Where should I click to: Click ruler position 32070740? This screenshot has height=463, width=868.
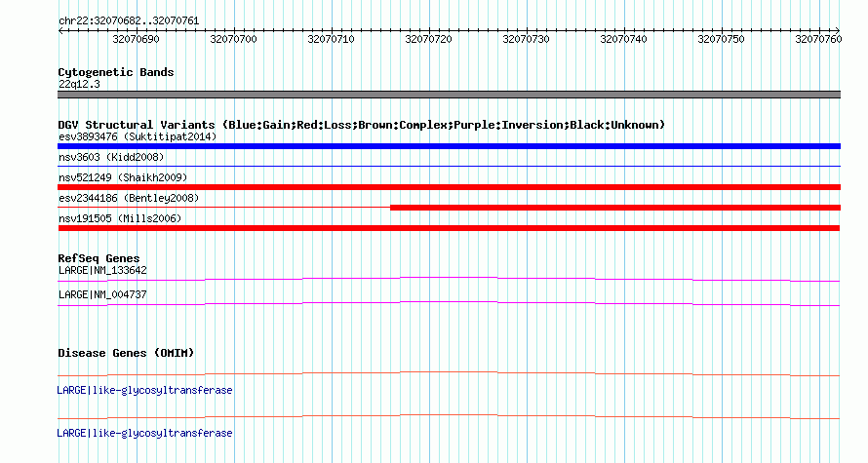pyautogui.click(x=623, y=39)
